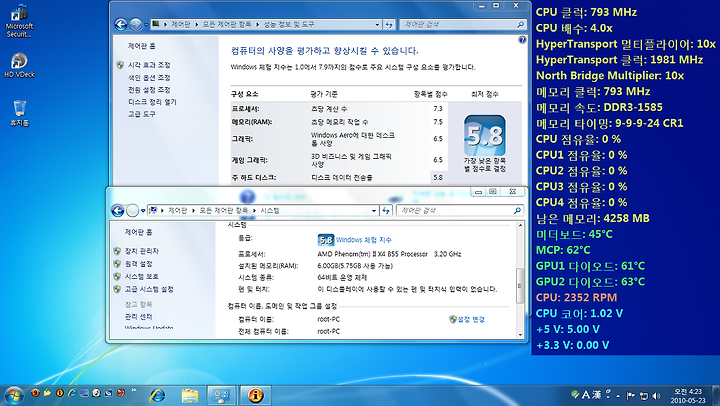Click 제어판 홈 in the 시스템 window sidebar
The height and width of the screenshot is (406, 720).
coord(138,232)
